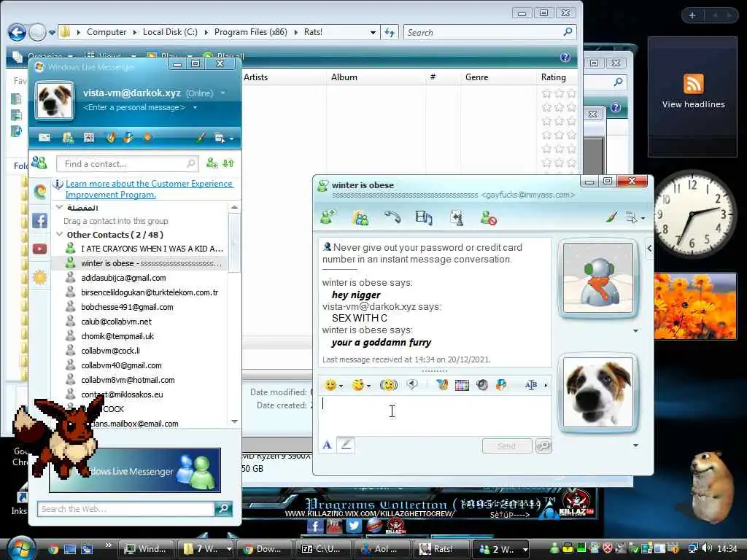Select contact collabvm8vm@hotmail.com
Viewport: 747px width, 560px height.
pyautogui.click(x=128, y=380)
